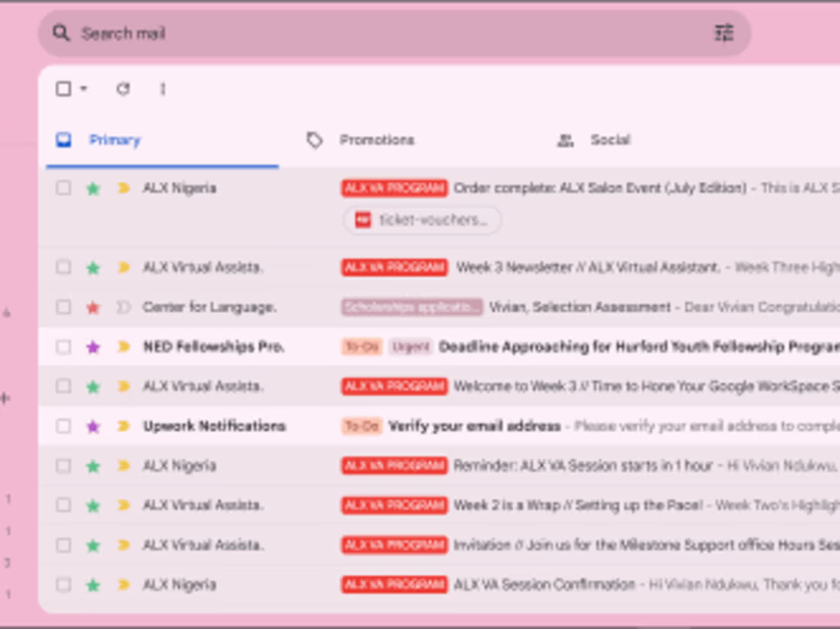Image resolution: width=840 pixels, height=629 pixels.
Task: Check the select-all checkbox in the toolbar
Action: (63, 89)
